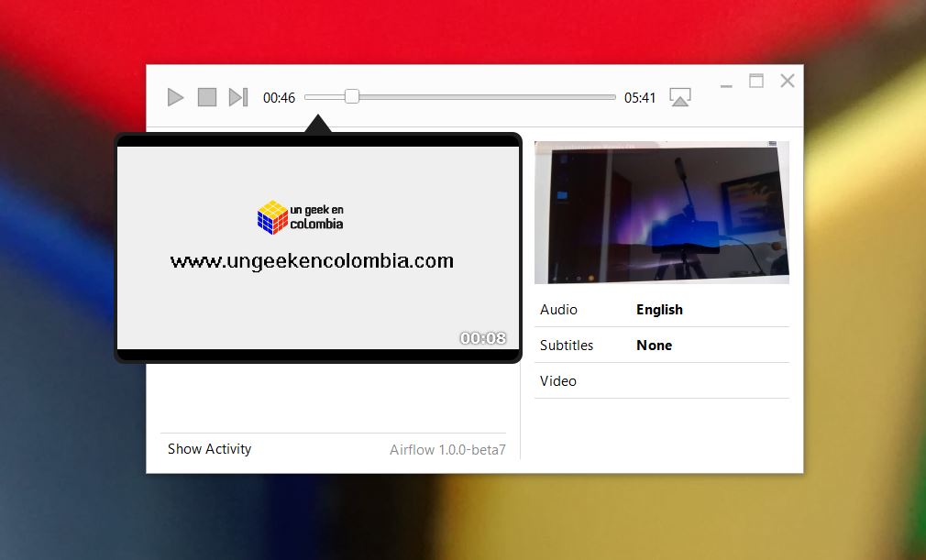The height and width of the screenshot is (560, 926).
Task: Click the video thumbnail in playlist panel
Action: [661, 213]
